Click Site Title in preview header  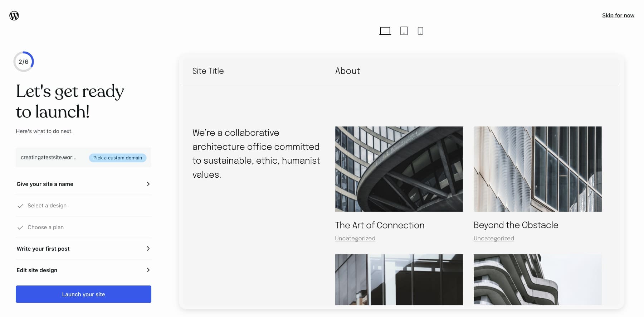[208, 71]
